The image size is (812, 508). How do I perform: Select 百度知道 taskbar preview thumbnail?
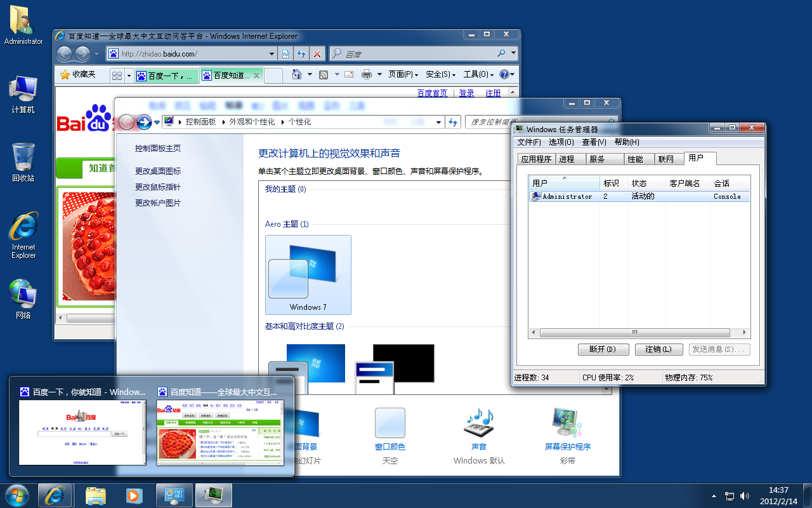coord(219,425)
